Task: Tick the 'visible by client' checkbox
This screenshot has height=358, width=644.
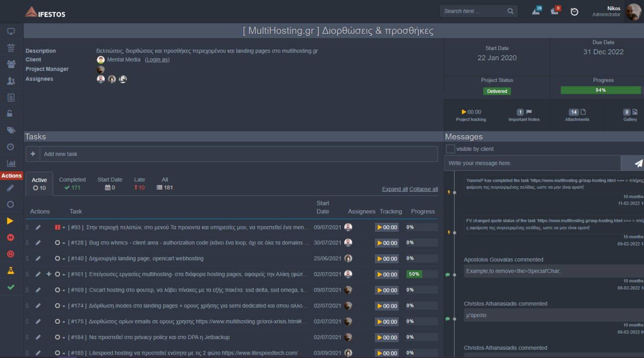Action: (450, 149)
